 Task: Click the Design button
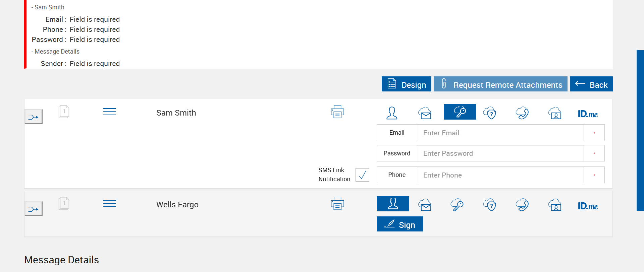tap(406, 84)
